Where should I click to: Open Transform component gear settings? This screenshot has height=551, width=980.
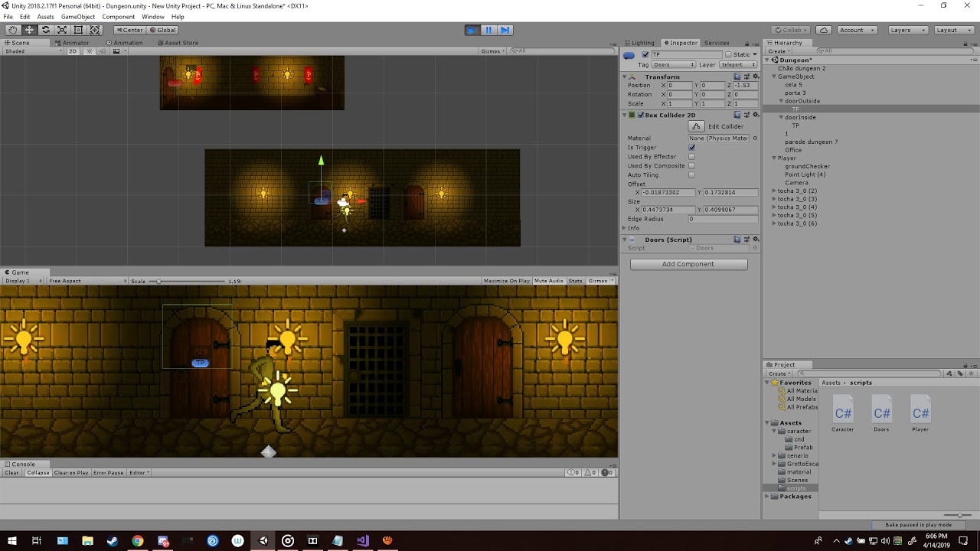coord(755,77)
